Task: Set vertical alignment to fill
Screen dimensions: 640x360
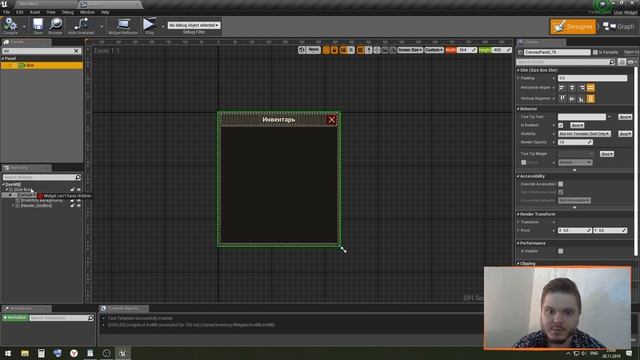Action: (x=591, y=99)
